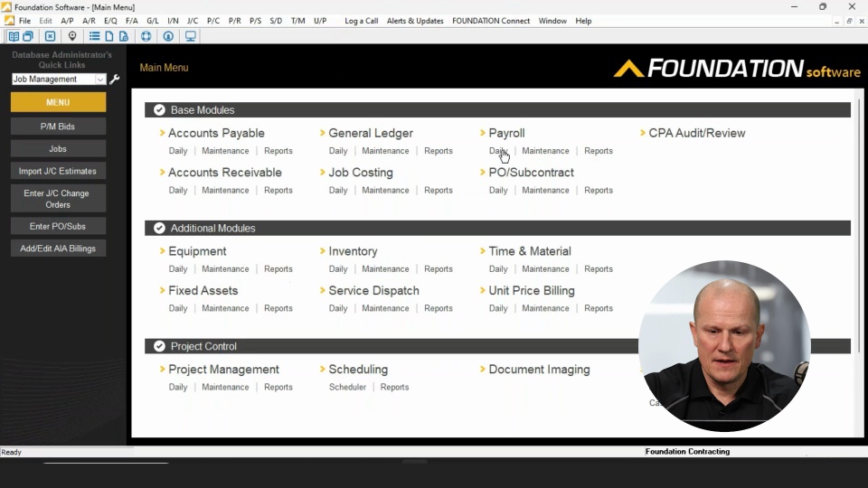Click Log a Call menu item
Screen dimensions: 868x488
(362, 21)
